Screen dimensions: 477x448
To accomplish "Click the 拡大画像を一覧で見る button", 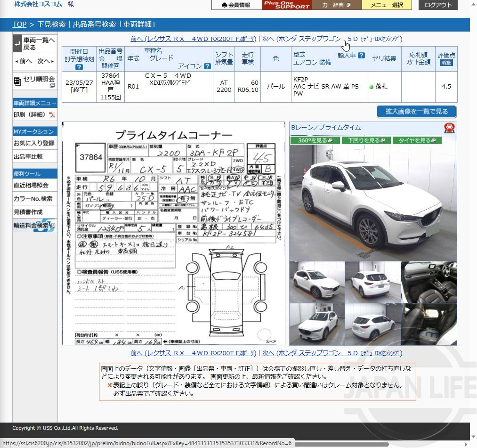I will (416, 112).
